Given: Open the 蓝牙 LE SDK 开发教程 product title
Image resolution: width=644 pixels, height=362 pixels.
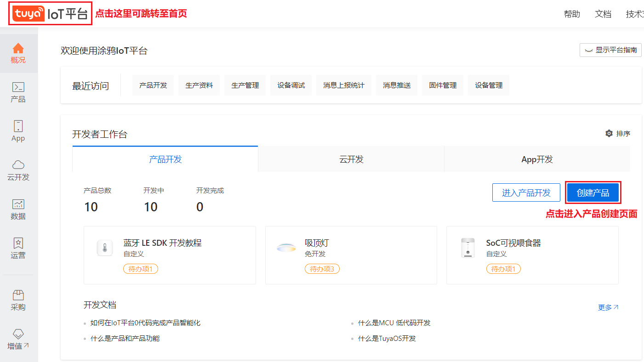Looking at the screenshot, I should 163,243.
